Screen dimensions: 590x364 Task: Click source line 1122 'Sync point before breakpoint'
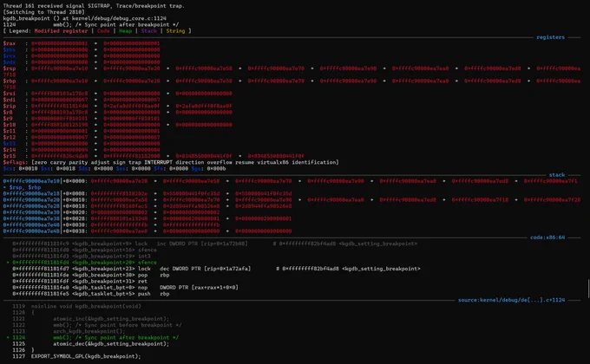[117, 325]
